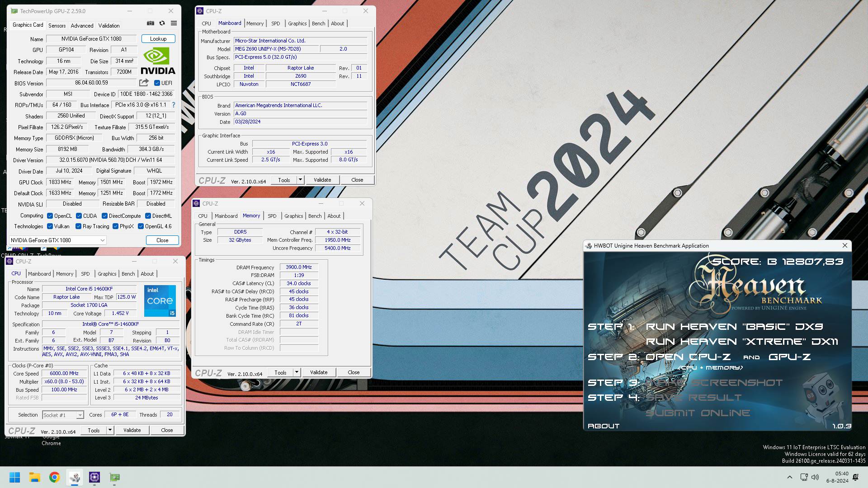Take a GPU-Z screenshot with the camera icon
868x488 pixels.
tap(151, 23)
